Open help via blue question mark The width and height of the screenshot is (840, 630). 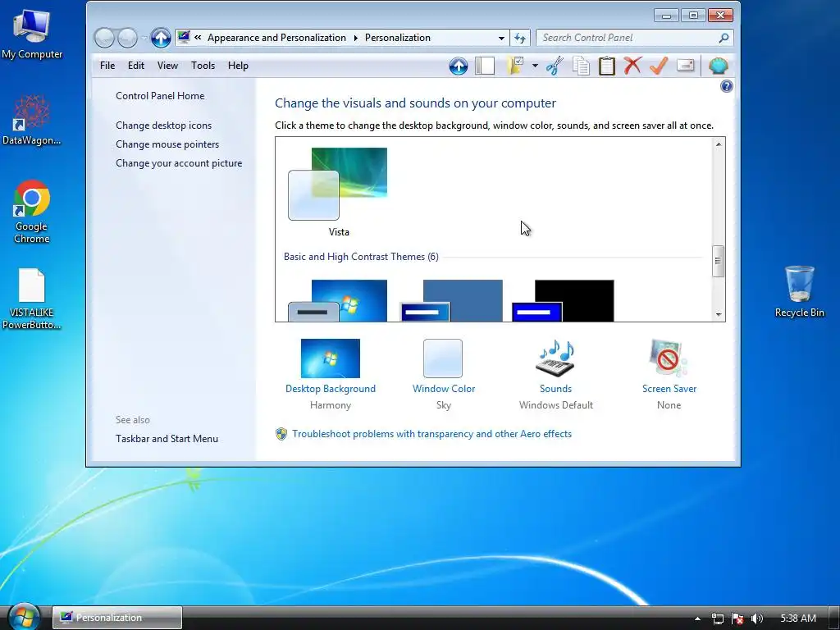coord(727,86)
